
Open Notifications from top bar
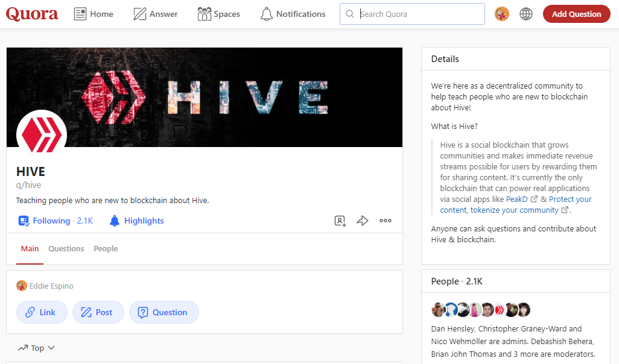point(293,14)
